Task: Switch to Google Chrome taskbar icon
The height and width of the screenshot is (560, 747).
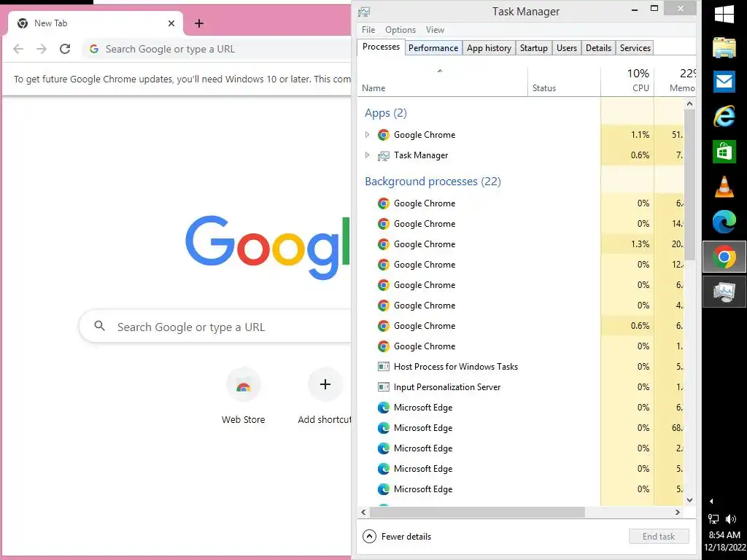Action: (724, 257)
